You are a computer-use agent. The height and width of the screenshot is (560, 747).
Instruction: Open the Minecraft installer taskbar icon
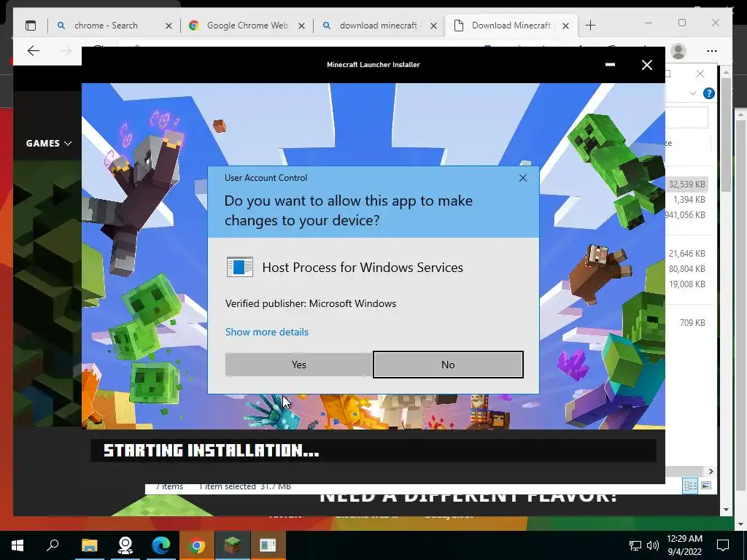coord(232,545)
